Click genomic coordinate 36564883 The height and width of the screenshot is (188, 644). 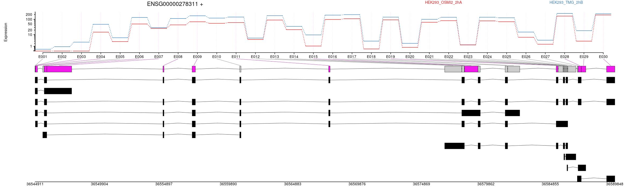coord(292,184)
